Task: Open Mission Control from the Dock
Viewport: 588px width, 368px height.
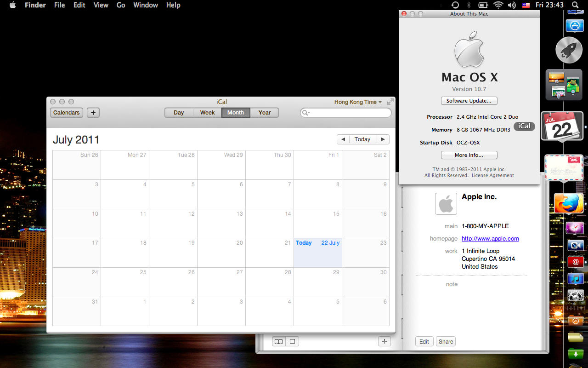Action: [x=564, y=85]
